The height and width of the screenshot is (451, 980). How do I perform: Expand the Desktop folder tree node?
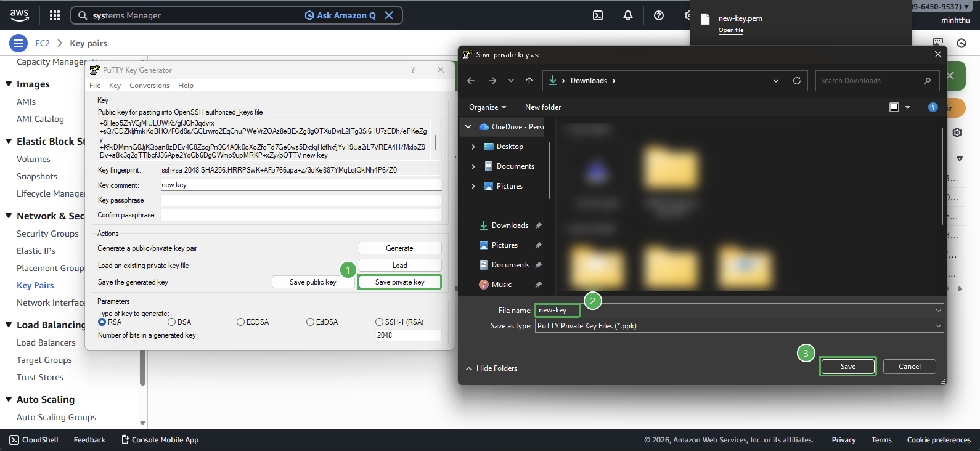tap(473, 147)
